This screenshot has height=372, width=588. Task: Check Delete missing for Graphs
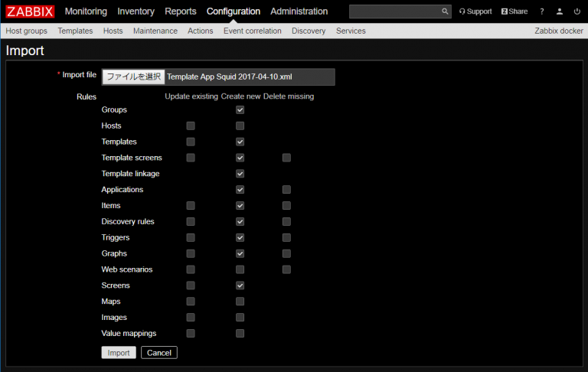[x=286, y=253]
